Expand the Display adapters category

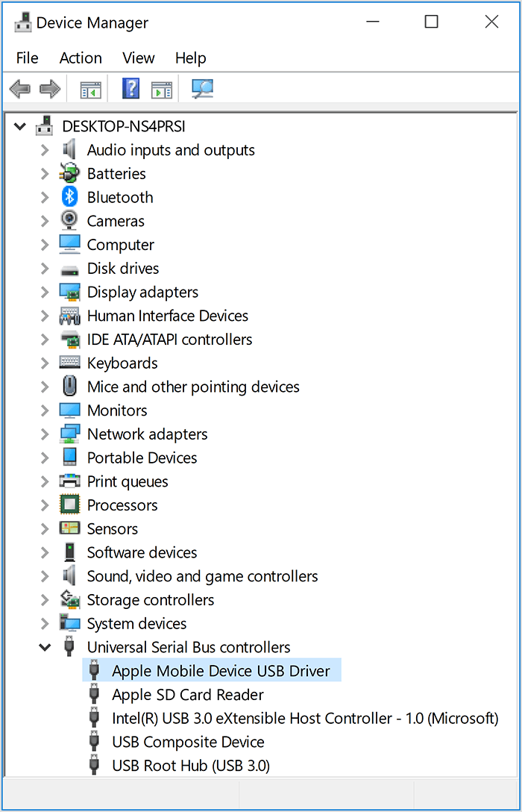(x=45, y=292)
